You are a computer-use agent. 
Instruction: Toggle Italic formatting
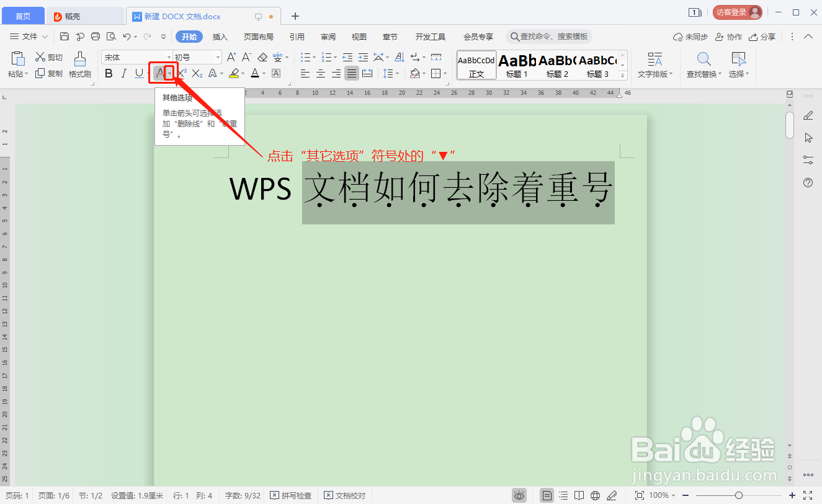[x=123, y=74]
